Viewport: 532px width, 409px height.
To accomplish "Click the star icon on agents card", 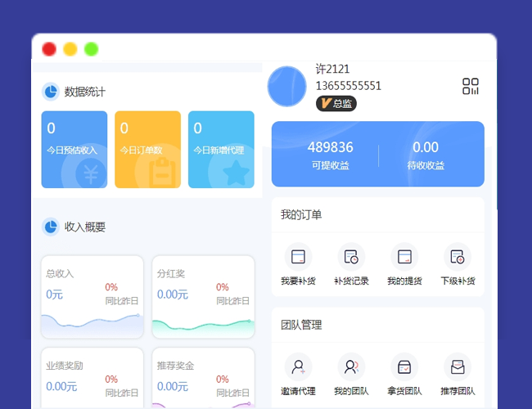I will pyautogui.click(x=236, y=173).
